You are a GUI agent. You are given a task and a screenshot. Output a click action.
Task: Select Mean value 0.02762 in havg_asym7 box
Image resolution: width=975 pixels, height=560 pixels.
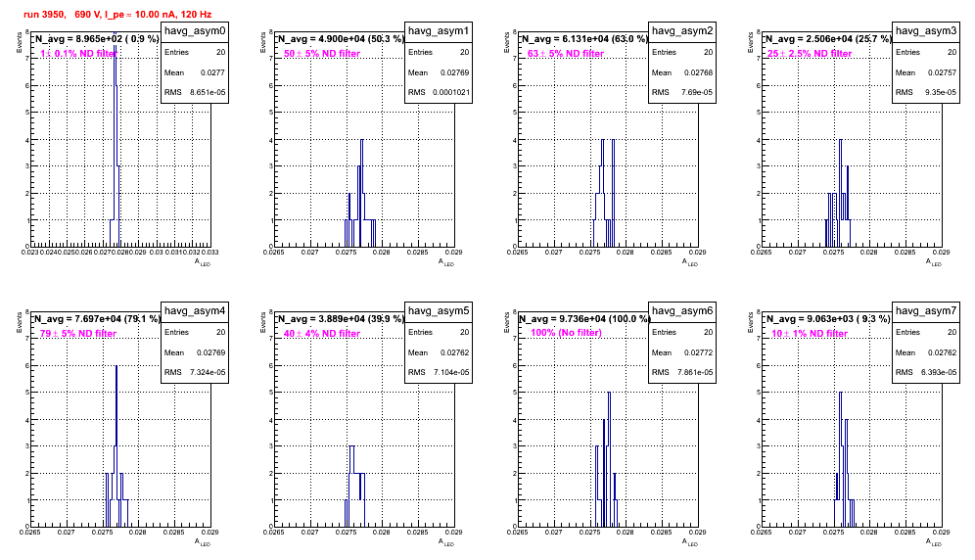pos(942,352)
